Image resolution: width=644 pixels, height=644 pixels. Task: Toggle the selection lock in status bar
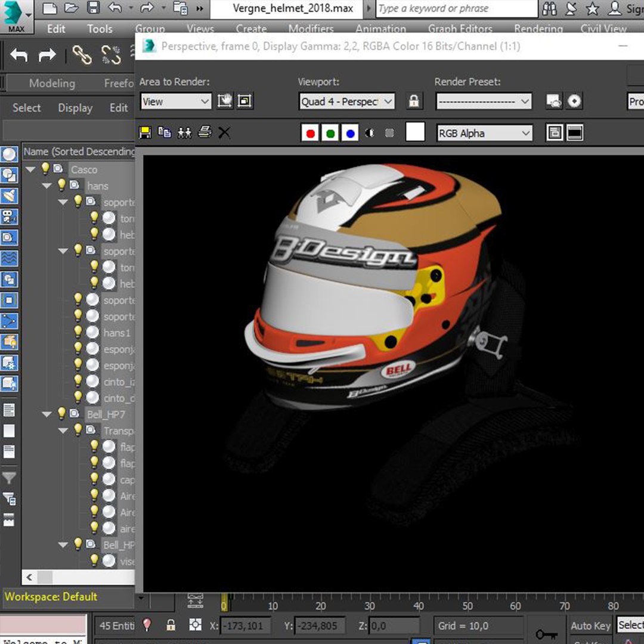click(x=171, y=625)
